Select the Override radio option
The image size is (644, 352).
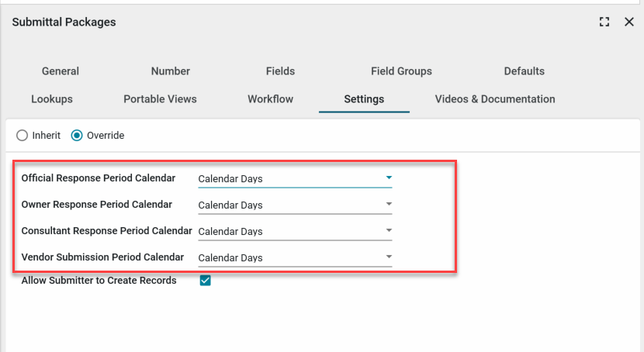point(77,136)
